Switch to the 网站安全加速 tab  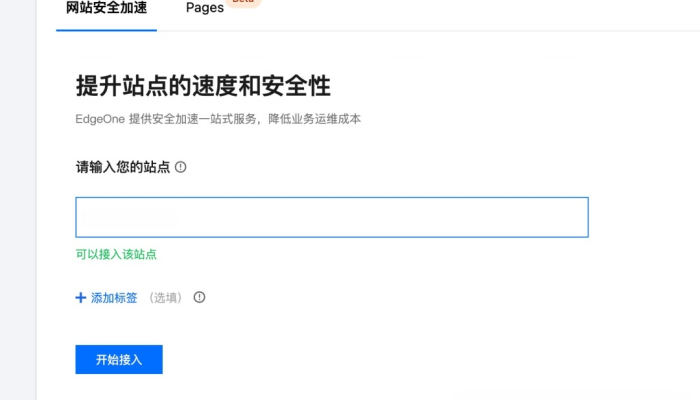[x=106, y=8]
